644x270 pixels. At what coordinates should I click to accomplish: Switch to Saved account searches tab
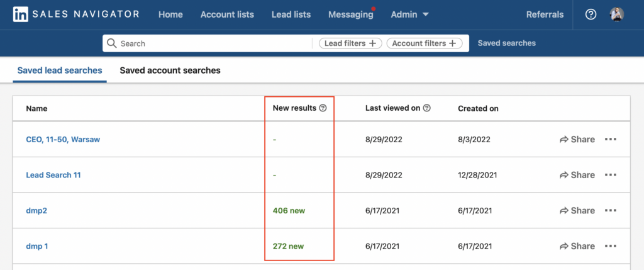(170, 70)
